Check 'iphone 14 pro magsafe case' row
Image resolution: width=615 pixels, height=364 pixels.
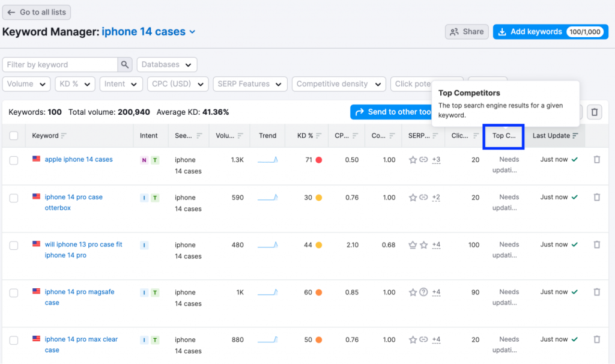[x=14, y=293]
